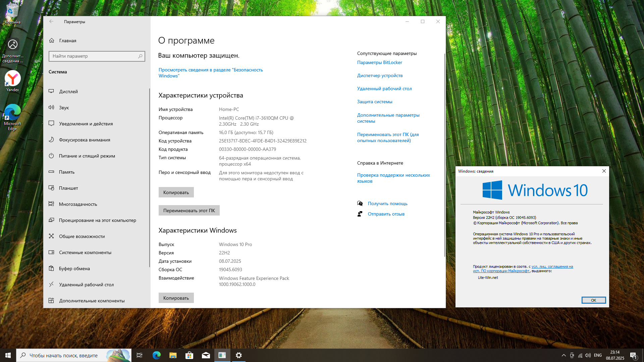Open Питание и спящий режим settings
The width and height of the screenshot is (644, 362).
pyautogui.click(x=87, y=156)
